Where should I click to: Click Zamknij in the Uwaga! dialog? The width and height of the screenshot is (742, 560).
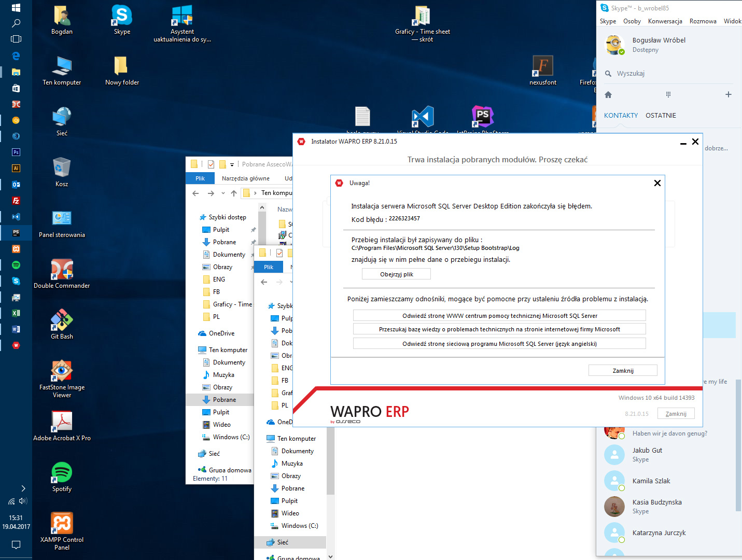[x=623, y=371]
